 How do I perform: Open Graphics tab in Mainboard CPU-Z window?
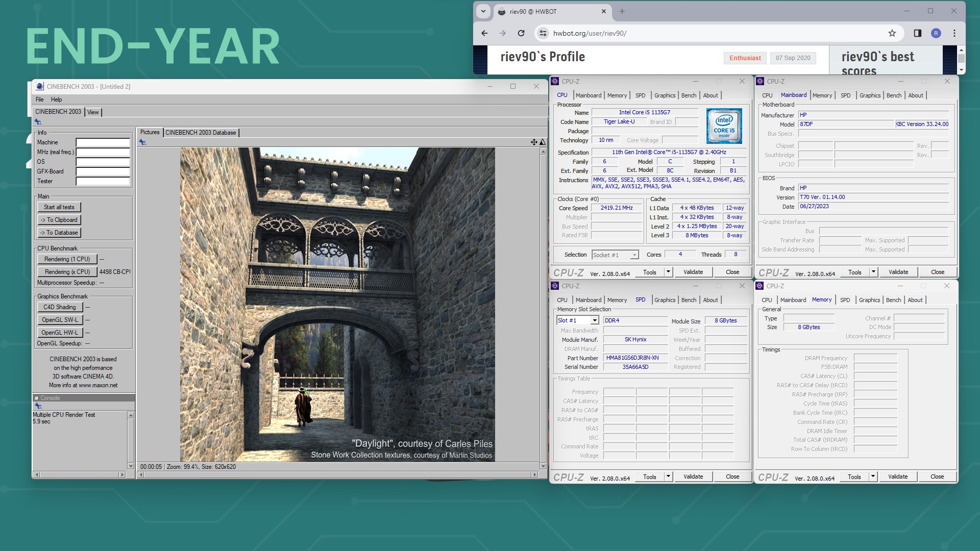click(870, 95)
